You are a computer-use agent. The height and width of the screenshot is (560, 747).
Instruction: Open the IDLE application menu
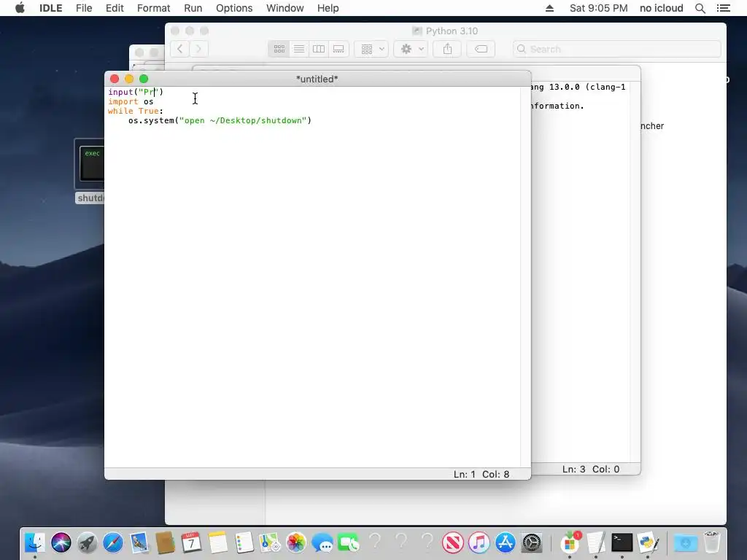pos(50,8)
